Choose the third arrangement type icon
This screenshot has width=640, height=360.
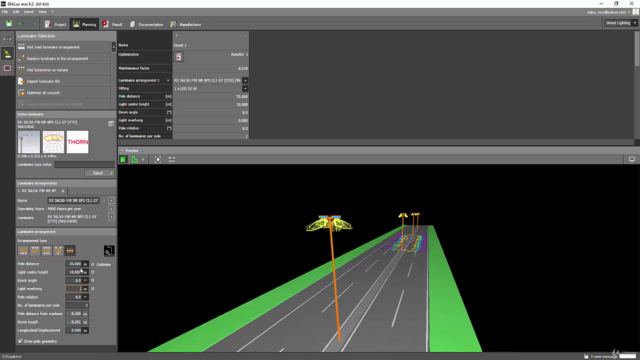tap(47, 251)
